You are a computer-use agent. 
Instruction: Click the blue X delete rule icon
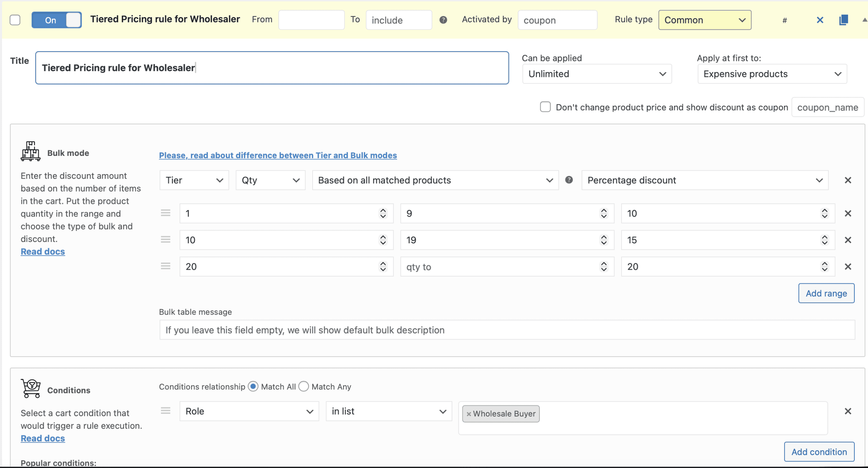tap(820, 20)
